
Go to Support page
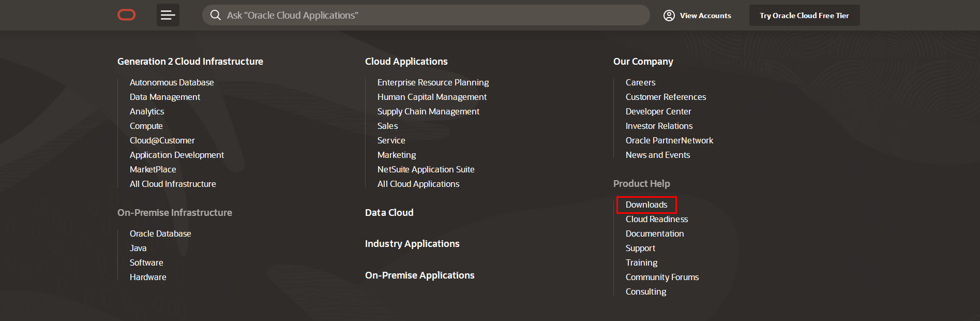641,248
